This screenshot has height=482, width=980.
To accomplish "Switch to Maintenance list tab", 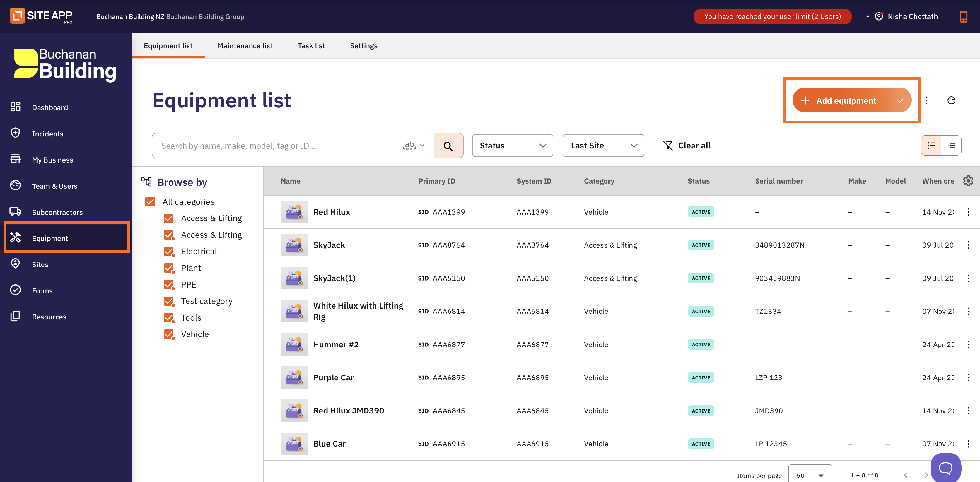I will 245,46.
